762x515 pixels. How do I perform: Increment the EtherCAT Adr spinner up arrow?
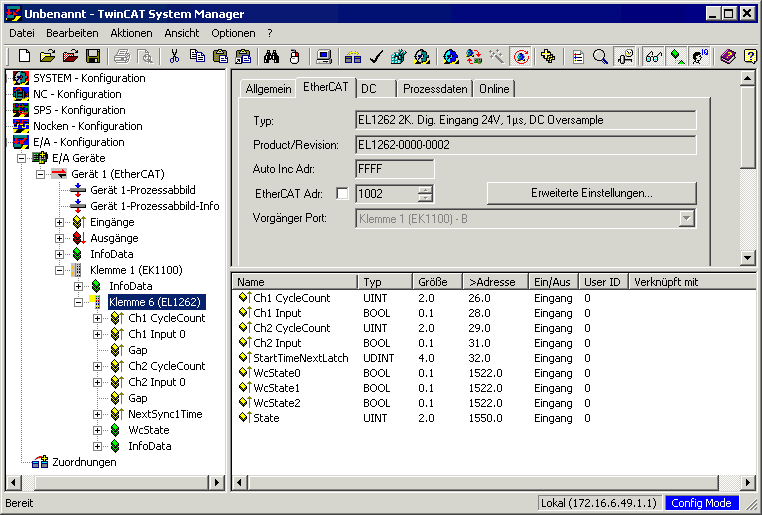pos(425,189)
